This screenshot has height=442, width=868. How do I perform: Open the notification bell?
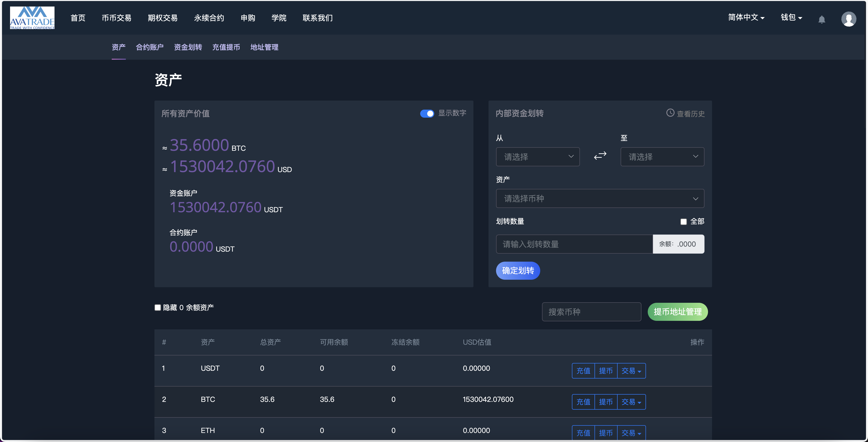point(822,19)
